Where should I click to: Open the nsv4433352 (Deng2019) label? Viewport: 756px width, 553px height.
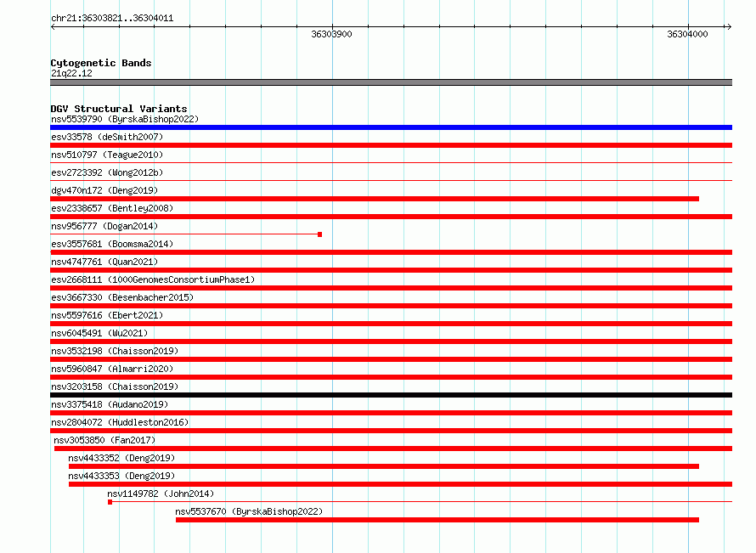pyautogui.click(x=121, y=458)
